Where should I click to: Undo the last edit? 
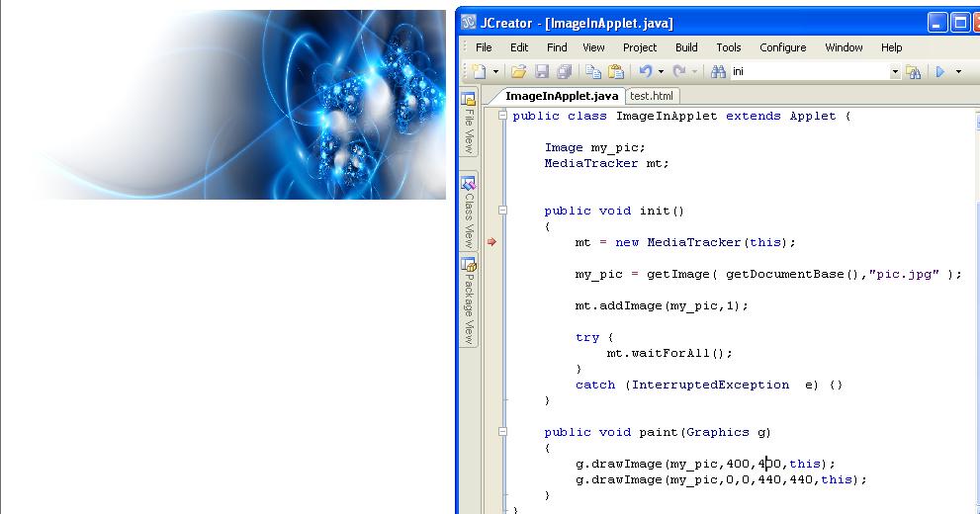pyautogui.click(x=646, y=72)
